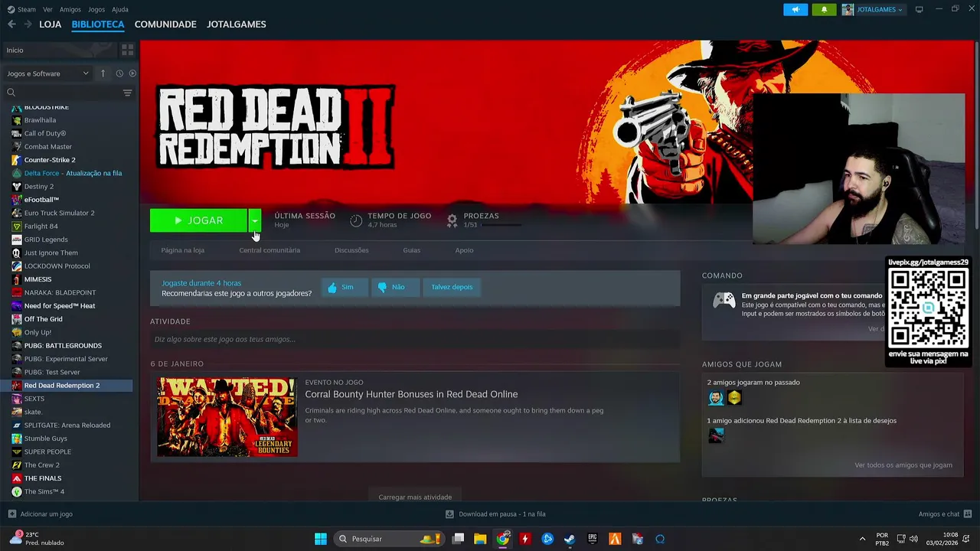Expand the Jogos e Software dropdown

point(47,73)
